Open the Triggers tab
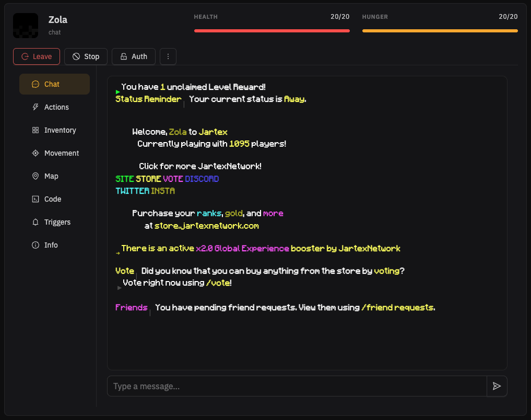Viewport: 531px width, 420px height. pyautogui.click(x=54, y=222)
